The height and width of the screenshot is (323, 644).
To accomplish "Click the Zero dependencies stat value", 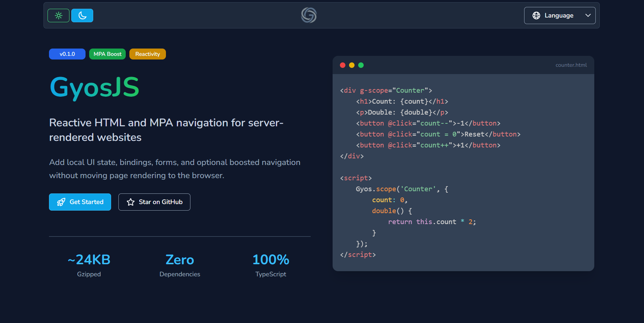I will click(180, 259).
